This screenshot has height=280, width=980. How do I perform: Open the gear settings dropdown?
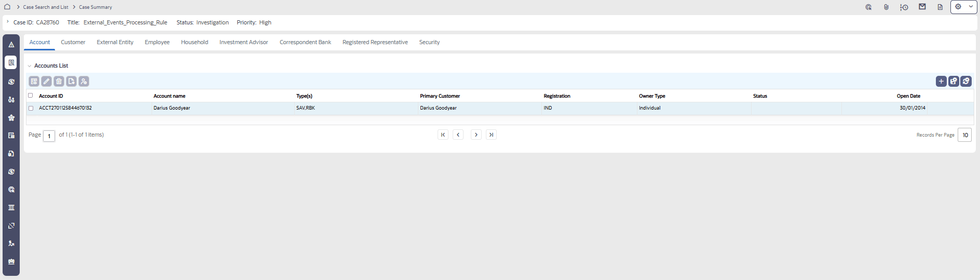964,7
